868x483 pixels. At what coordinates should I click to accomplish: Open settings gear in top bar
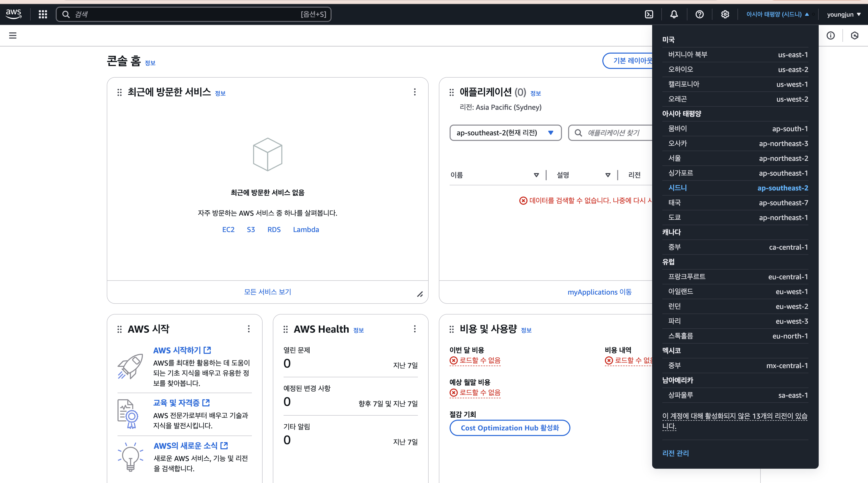coord(725,14)
